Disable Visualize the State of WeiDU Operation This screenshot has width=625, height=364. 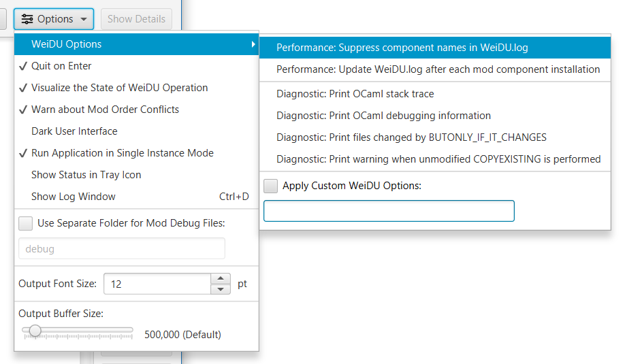click(x=119, y=88)
